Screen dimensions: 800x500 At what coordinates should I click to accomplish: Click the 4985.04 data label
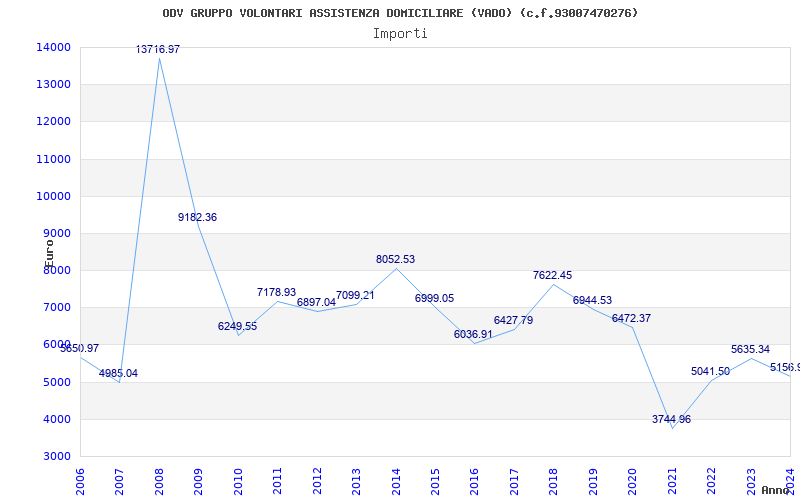tap(118, 373)
